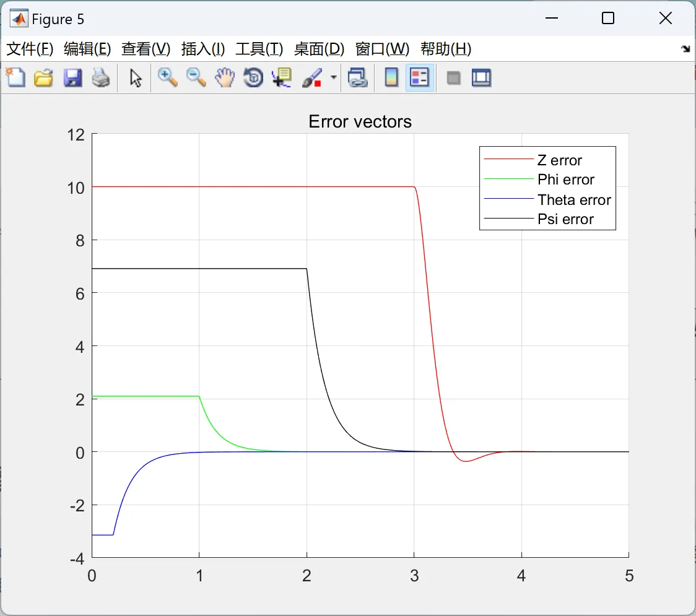Select the 'Z error' legend entry
This screenshot has width=696, height=616.
[559, 160]
